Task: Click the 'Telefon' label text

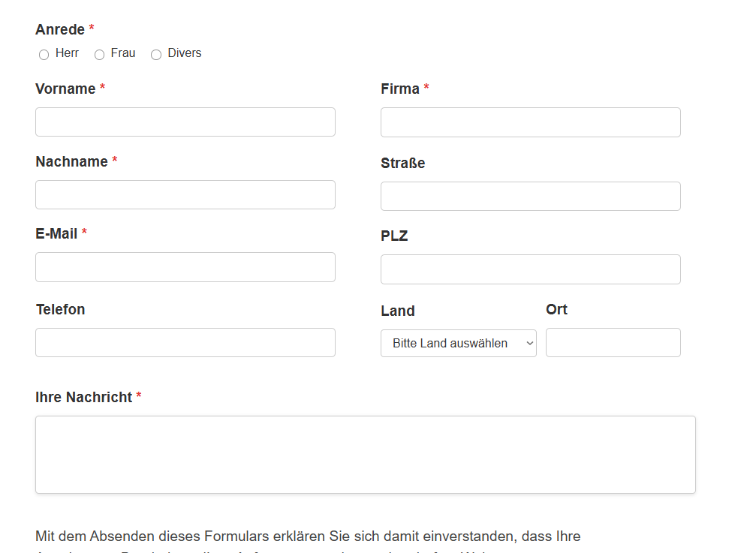Action: [x=60, y=309]
